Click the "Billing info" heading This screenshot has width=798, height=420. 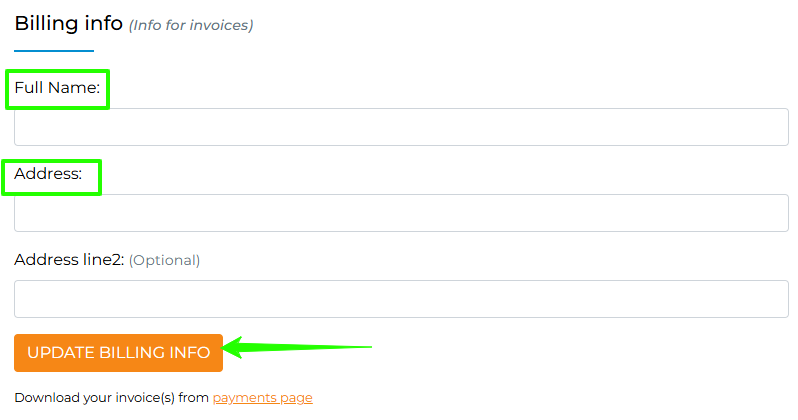click(68, 22)
